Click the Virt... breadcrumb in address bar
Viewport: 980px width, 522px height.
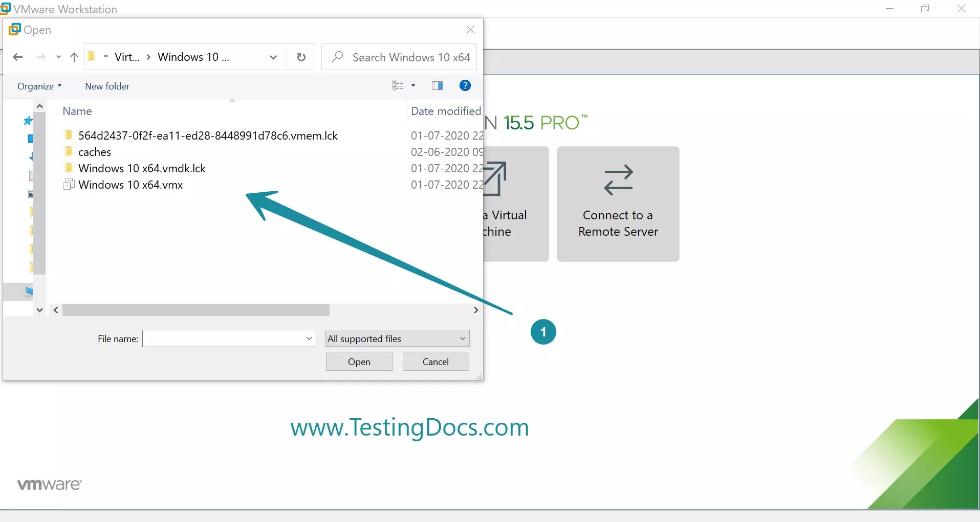point(127,57)
